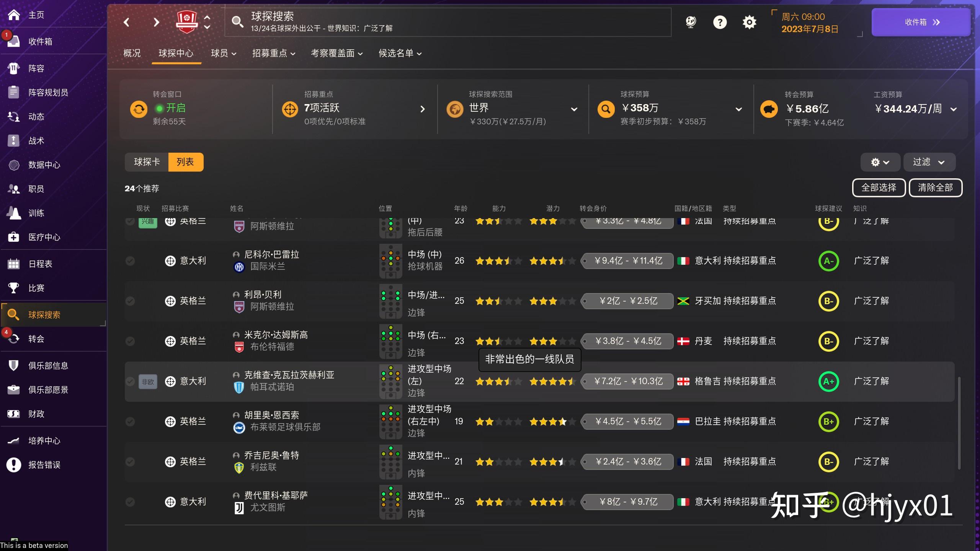Open 阵容规划员 planner icon
This screenshot has height=551, width=980.
[x=14, y=92]
